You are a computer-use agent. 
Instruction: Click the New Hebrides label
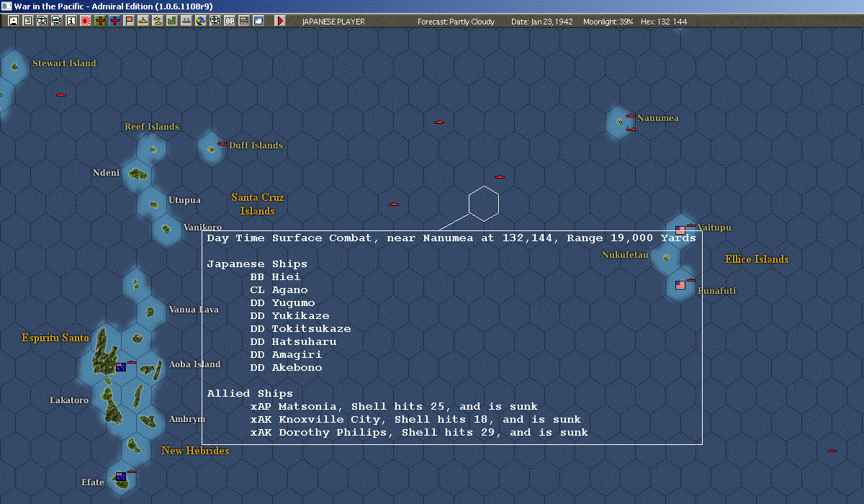(x=195, y=451)
